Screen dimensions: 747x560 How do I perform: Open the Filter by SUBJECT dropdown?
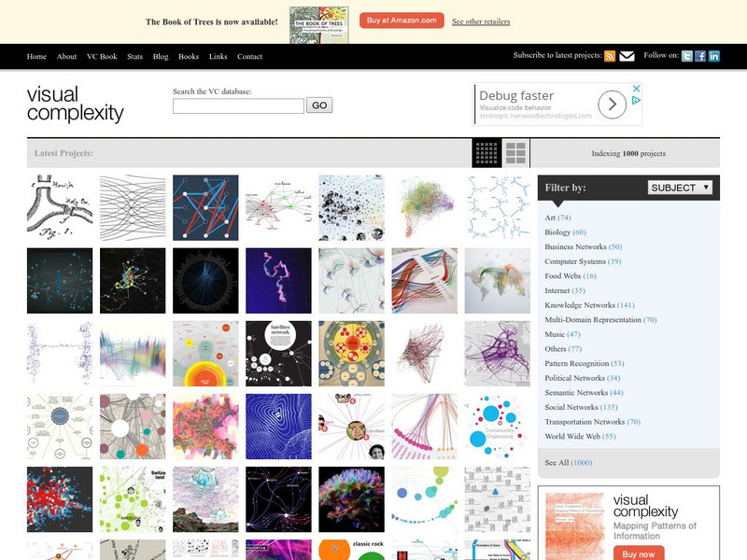tap(680, 188)
